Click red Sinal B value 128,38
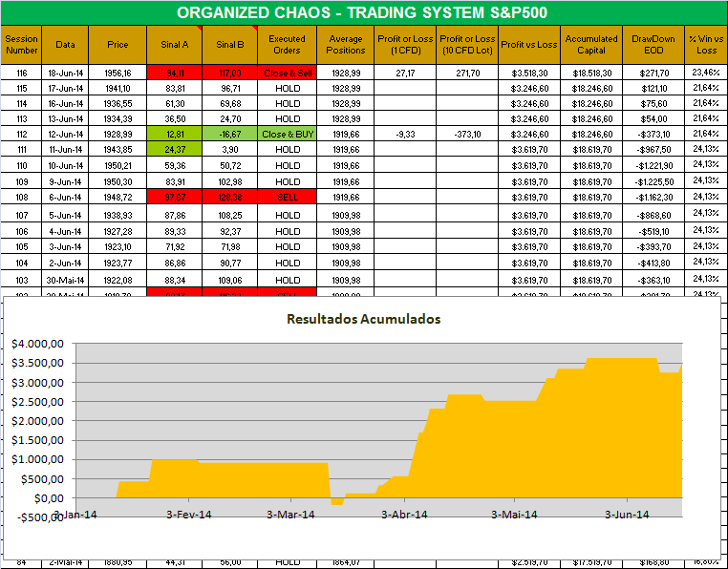The width and height of the screenshot is (728, 569). click(x=230, y=198)
